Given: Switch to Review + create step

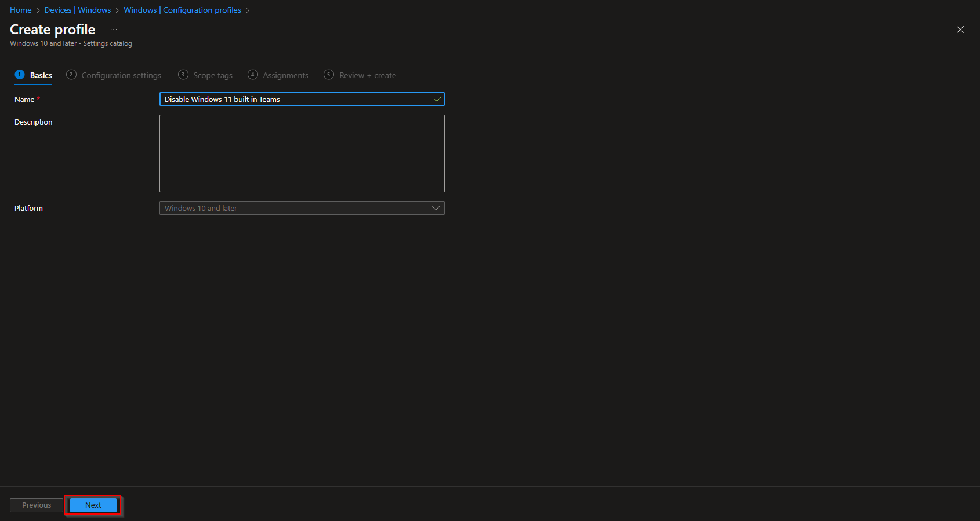Looking at the screenshot, I should point(360,75).
